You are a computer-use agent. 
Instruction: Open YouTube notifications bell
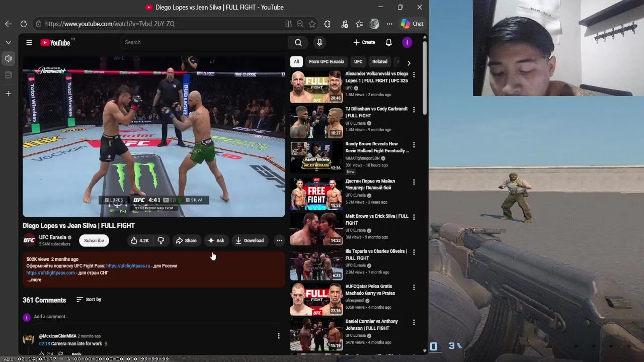point(388,42)
